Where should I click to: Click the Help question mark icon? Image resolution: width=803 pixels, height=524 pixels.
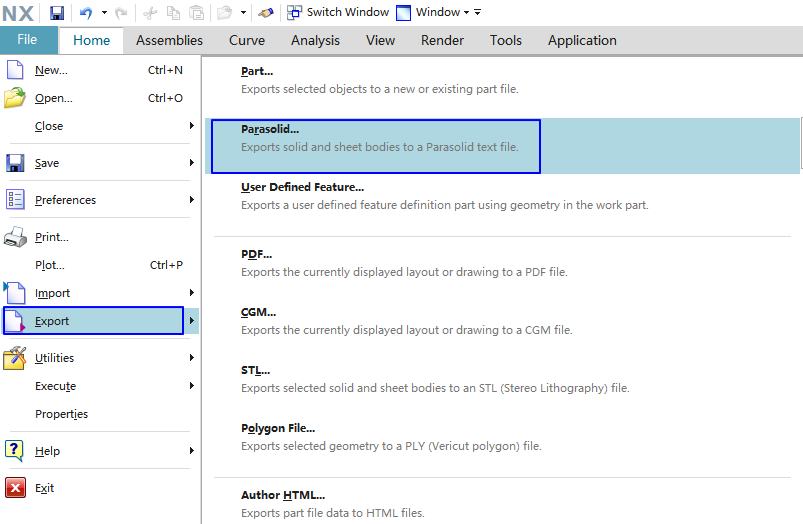point(14,451)
